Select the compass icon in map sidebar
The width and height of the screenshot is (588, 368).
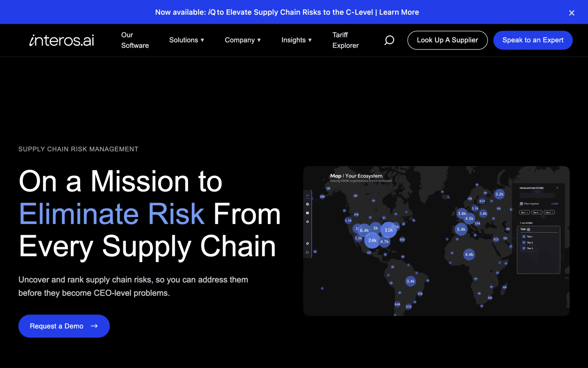click(x=307, y=204)
